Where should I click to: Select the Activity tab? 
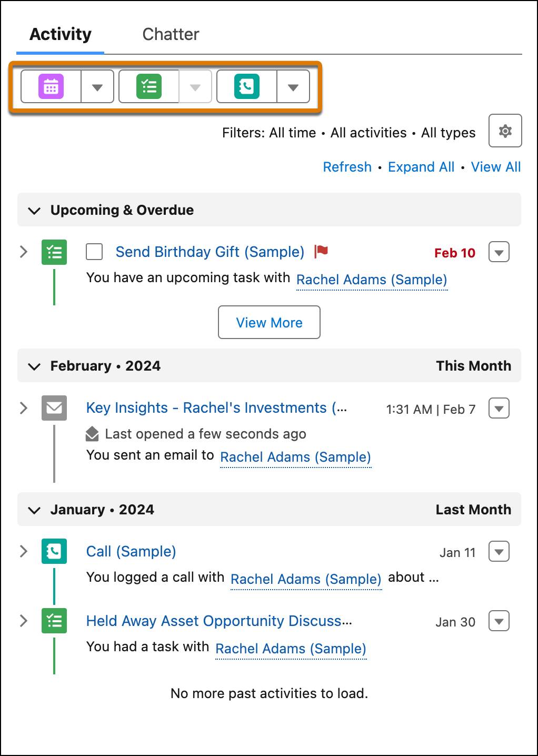(x=59, y=34)
